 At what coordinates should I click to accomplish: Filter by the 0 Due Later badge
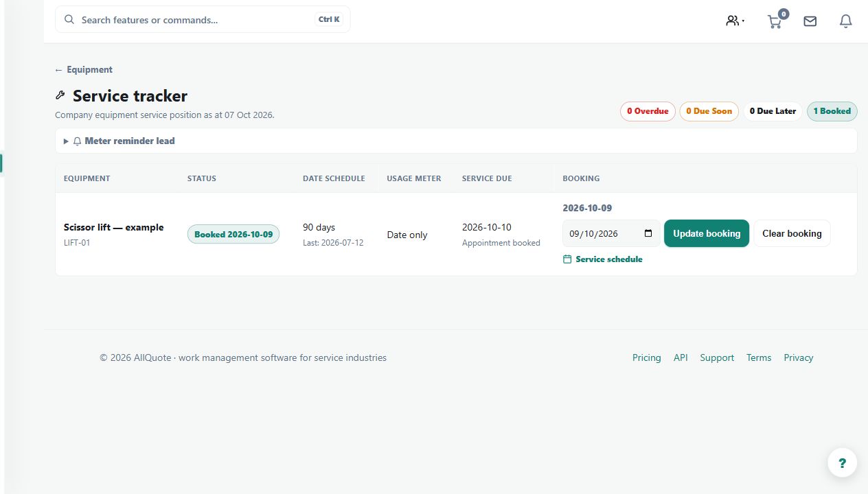pyautogui.click(x=773, y=111)
